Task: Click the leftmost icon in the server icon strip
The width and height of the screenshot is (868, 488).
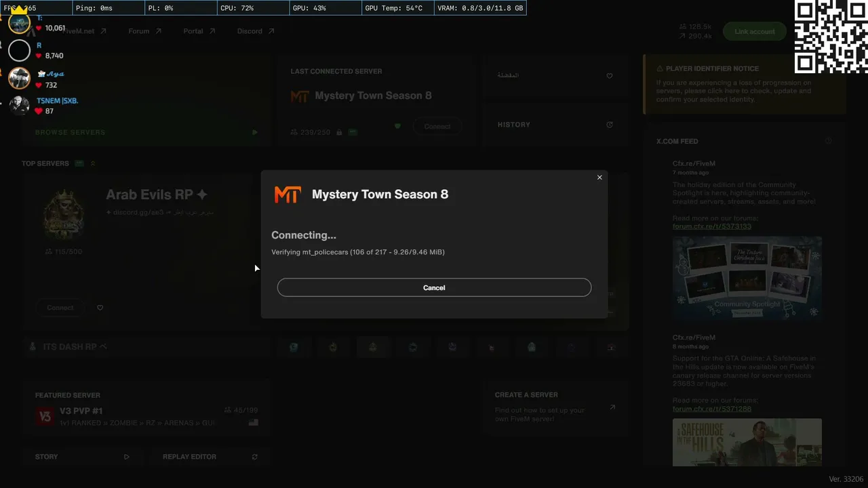Action: click(294, 347)
